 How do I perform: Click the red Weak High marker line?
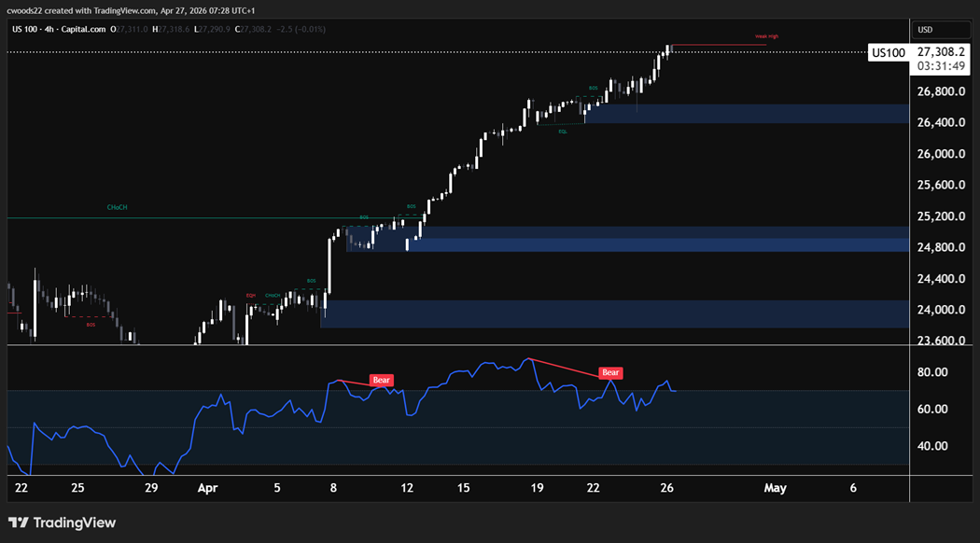point(719,45)
